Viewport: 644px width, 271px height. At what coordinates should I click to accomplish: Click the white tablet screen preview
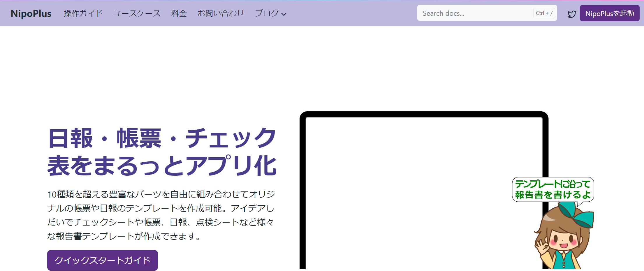(x=408, y=189)
